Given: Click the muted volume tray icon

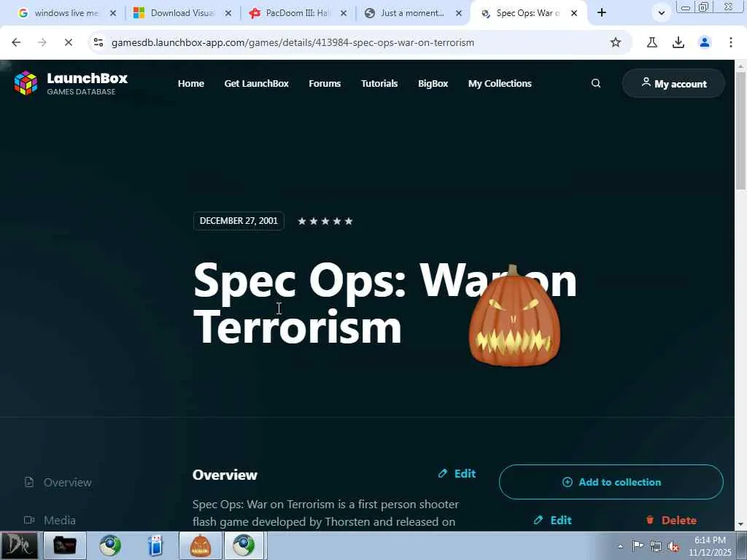Looking at the screenshot, I should click(x=673, y=546).
